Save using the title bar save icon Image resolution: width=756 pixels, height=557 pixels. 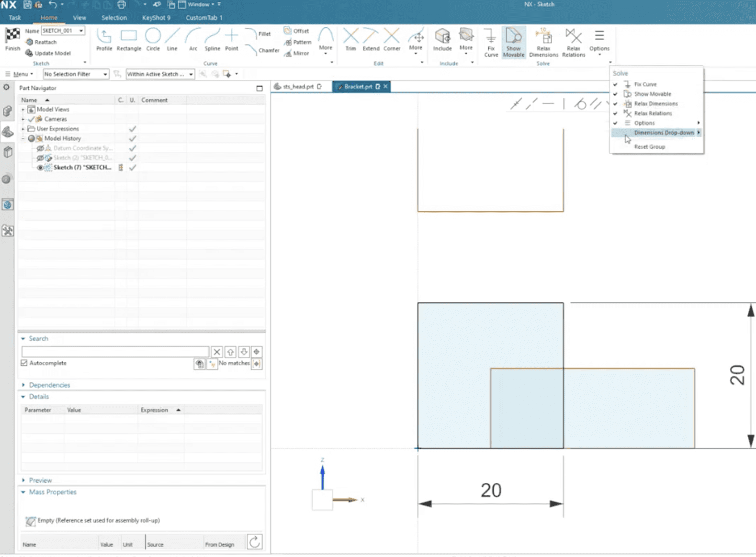coord(27,4)
